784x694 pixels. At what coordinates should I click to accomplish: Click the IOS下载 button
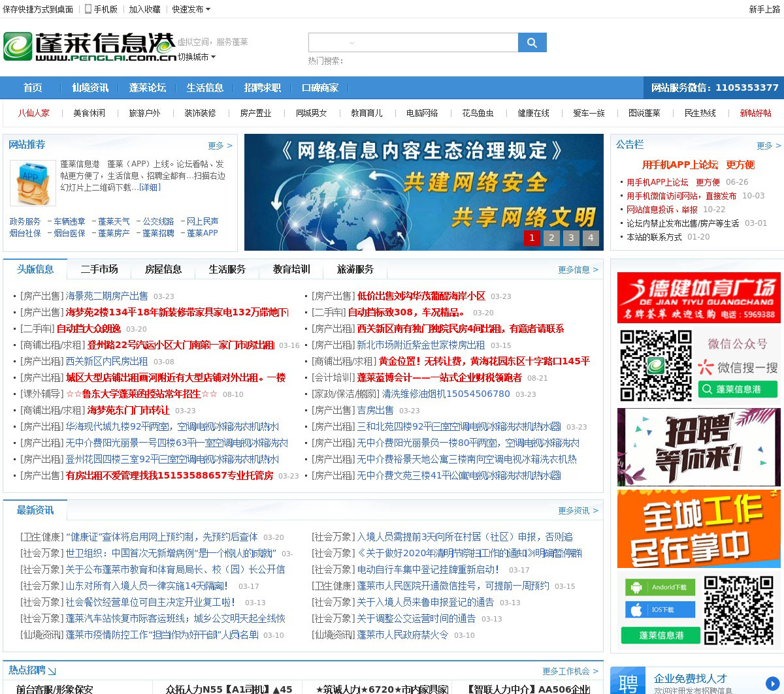661,610
